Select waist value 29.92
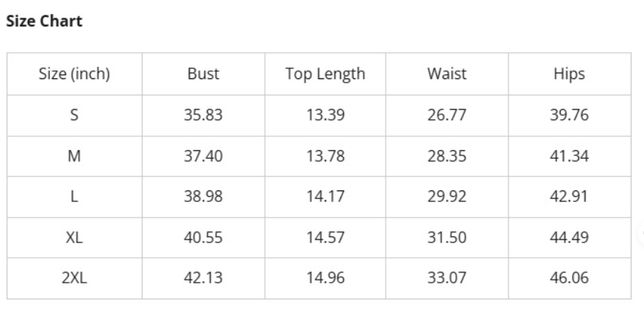This screenshot has width=644, height=309. click(x=447, y=196)
